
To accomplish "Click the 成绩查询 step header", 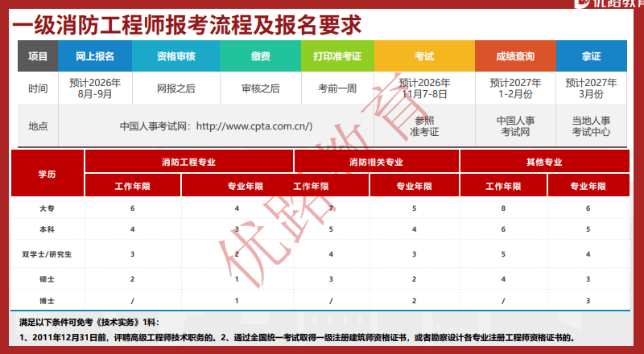I will click(x=515, y=56).
